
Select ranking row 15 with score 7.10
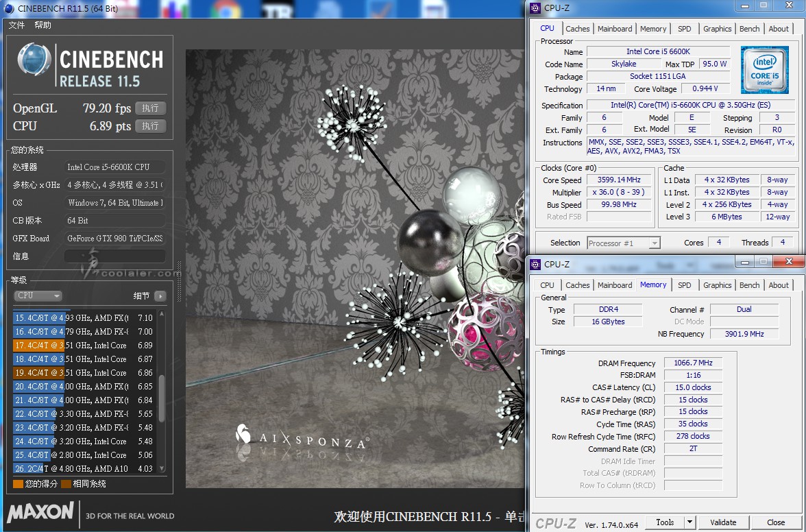click(x=85, y=317)
